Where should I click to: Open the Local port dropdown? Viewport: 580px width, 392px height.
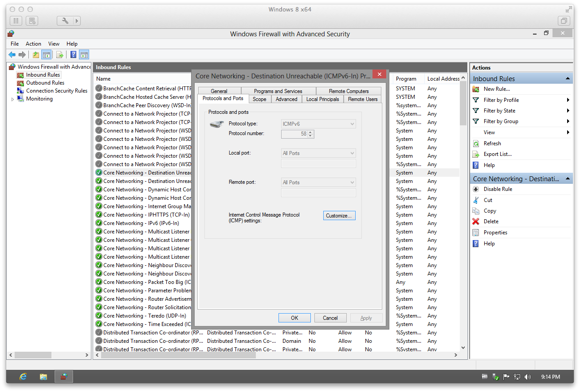(318, 153)
